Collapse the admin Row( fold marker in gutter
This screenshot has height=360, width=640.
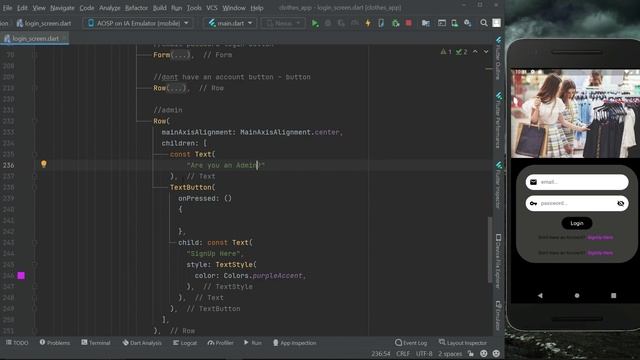35,121
